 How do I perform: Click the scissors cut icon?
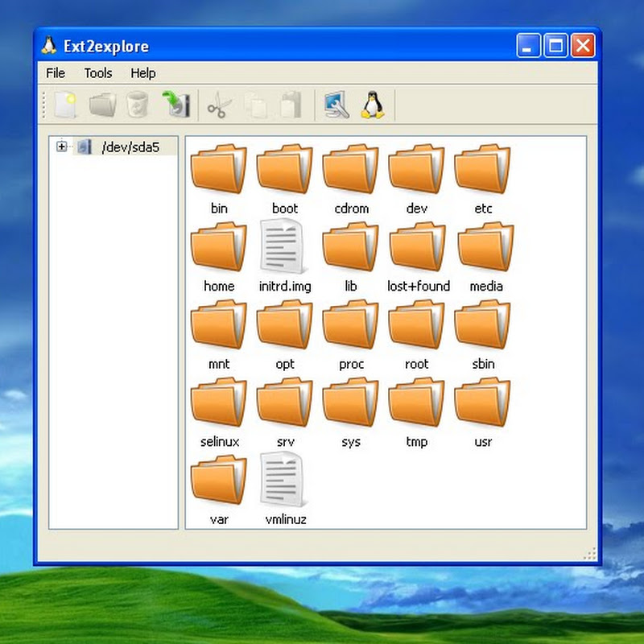217,105
